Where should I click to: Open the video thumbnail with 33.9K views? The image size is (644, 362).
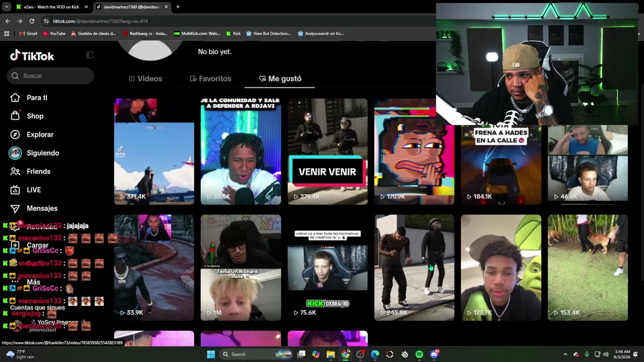[x=154, y=267]
